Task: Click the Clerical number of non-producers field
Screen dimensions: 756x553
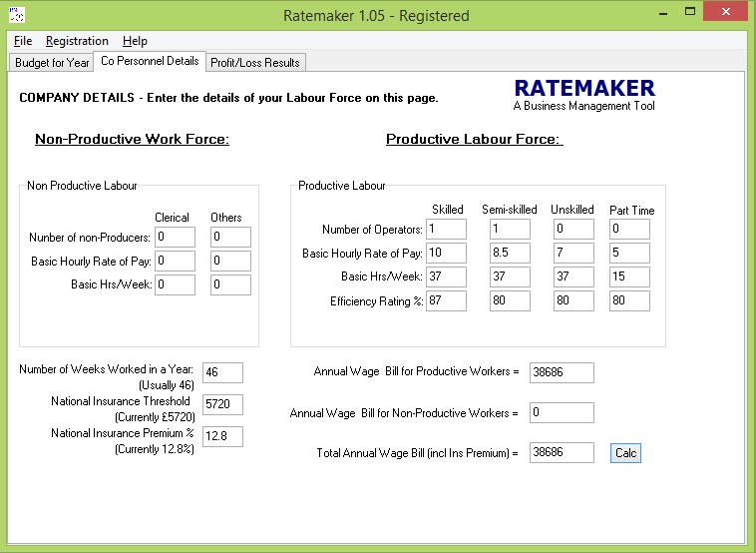Action: [x=175, y=238]
